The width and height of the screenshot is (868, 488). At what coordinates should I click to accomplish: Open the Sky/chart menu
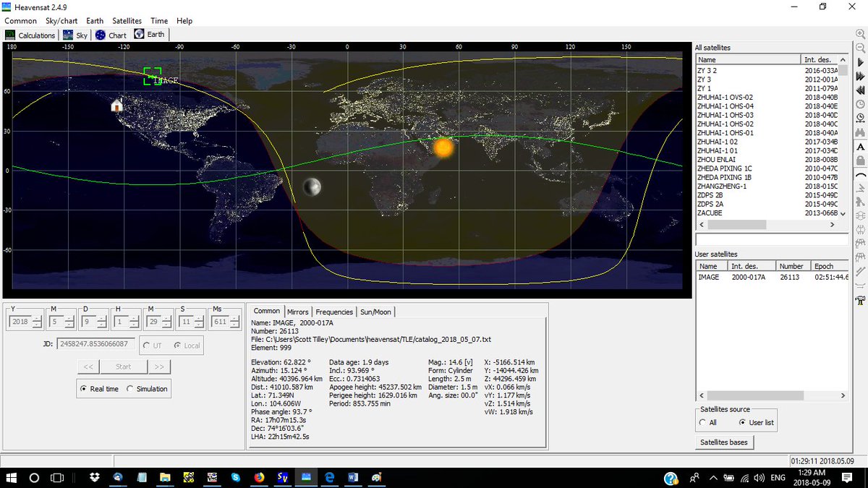pos(61,21)
